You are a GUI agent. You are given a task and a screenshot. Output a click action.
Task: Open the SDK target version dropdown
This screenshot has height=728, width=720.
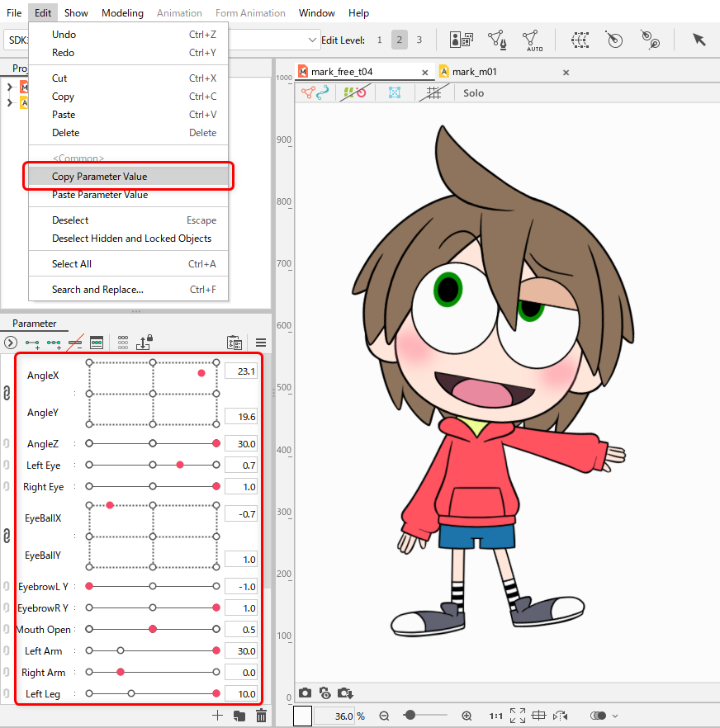click(x=313, y=40)
